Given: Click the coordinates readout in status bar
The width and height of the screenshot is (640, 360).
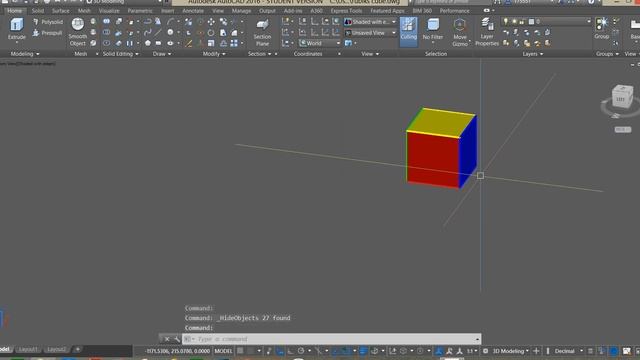Looking at the screenshot, I should (177, 351).
